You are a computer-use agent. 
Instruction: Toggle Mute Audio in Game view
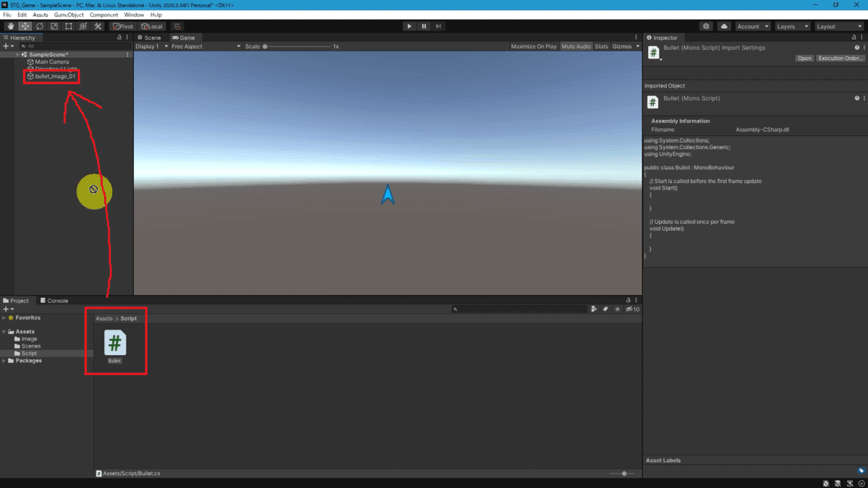point(576,46)
